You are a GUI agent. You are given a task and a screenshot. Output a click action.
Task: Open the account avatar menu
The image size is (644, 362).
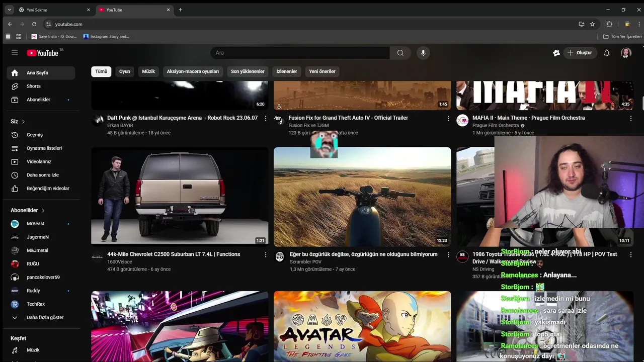pos(626,53)
